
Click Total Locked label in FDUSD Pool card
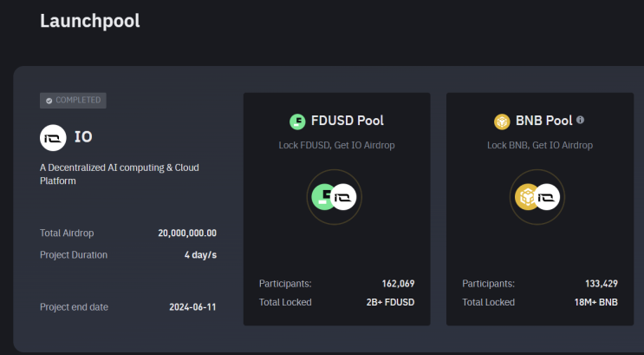tap(285, 302)
